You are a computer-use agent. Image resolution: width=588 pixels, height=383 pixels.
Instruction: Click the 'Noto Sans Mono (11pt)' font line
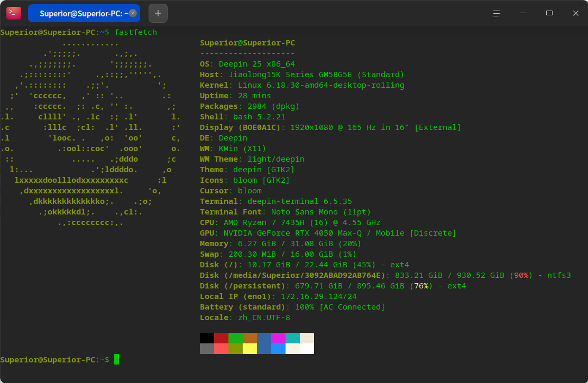(286, 212)
